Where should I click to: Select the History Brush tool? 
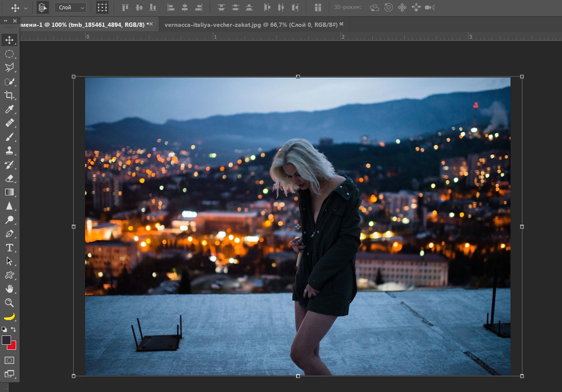pyautogui.click(x=9, y=164)
